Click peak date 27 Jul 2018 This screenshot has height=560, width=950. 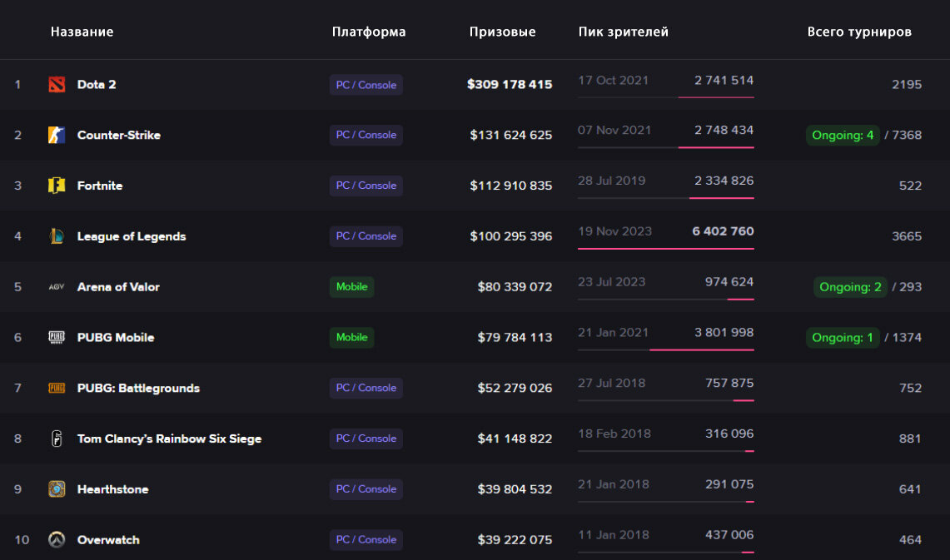pyautogui.click(x=611, y=384)
